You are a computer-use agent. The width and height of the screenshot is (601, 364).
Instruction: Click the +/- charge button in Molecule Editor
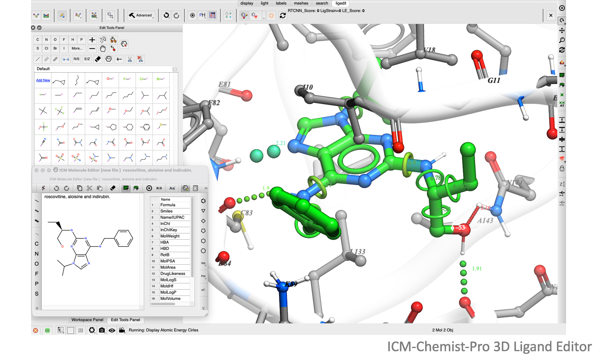[203, 290]
